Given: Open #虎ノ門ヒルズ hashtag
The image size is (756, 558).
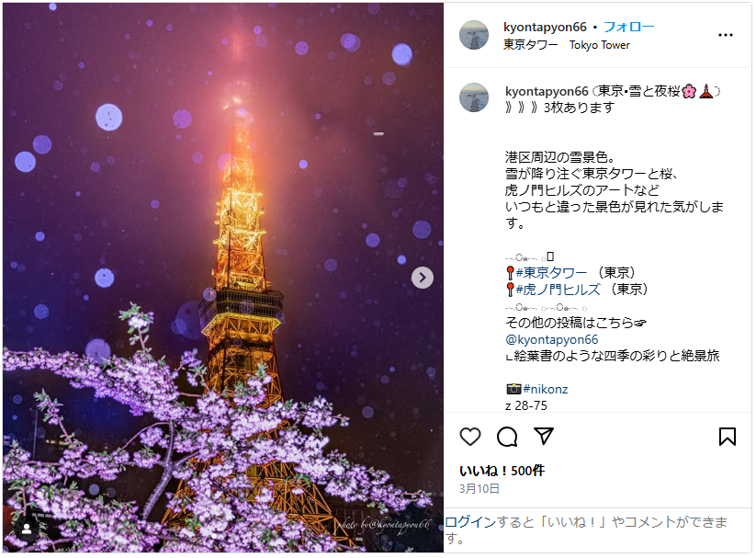Looking at the screenshot, I should click(x=559, y=290).
